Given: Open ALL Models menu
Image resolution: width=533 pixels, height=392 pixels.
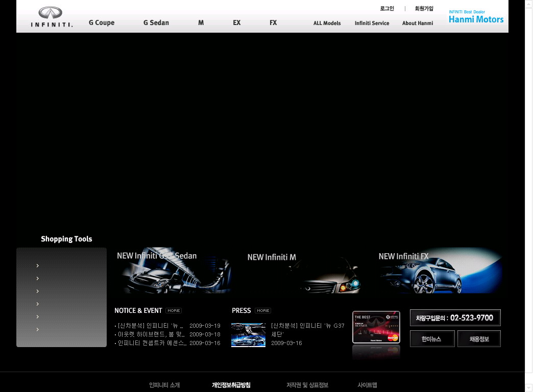Looking at the screenshot, I should pyautogui.click(x=327, y=23).
